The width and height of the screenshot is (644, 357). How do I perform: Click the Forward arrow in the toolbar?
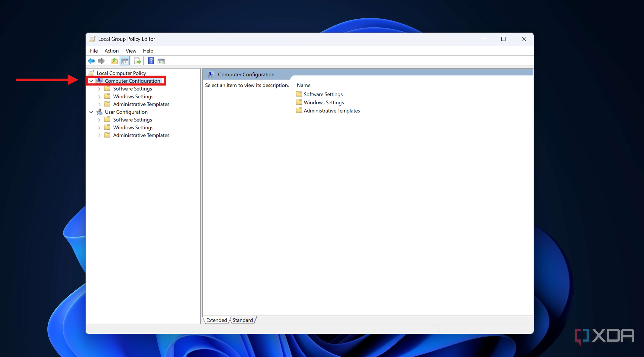click(x=101, y=61)
